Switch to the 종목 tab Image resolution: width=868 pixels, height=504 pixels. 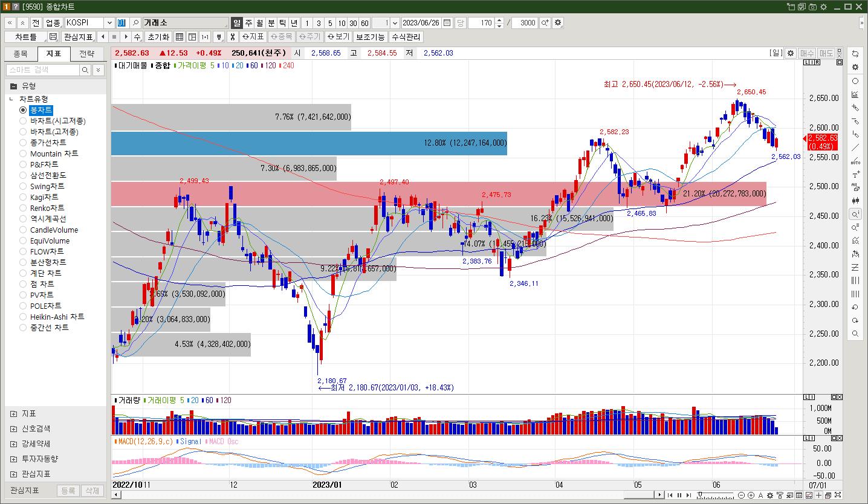click(21, 54)
